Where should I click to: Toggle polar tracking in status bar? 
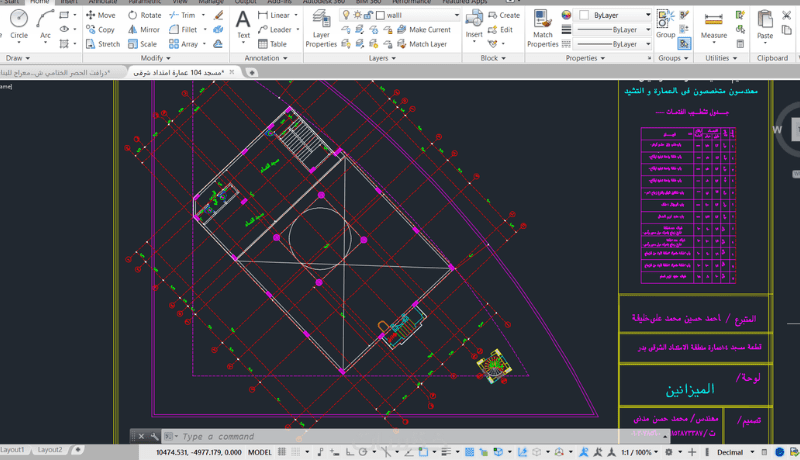tap(363, 452)
